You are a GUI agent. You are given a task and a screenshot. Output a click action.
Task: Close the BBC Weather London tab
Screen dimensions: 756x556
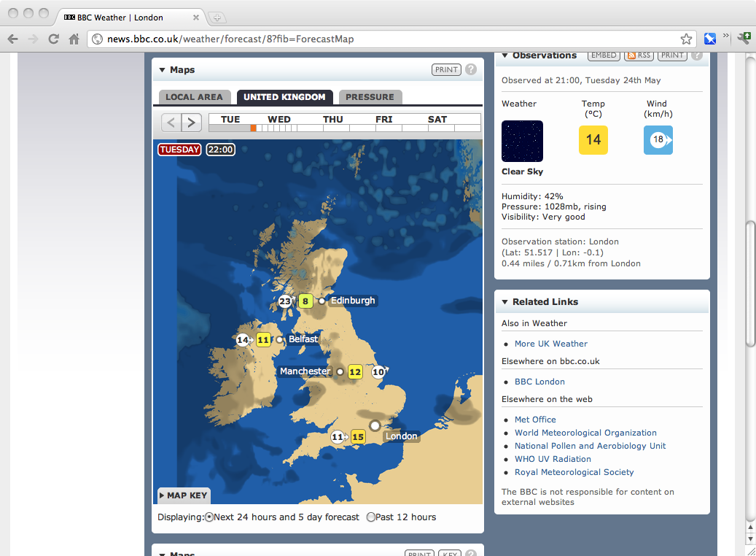(x=196, y=18)
